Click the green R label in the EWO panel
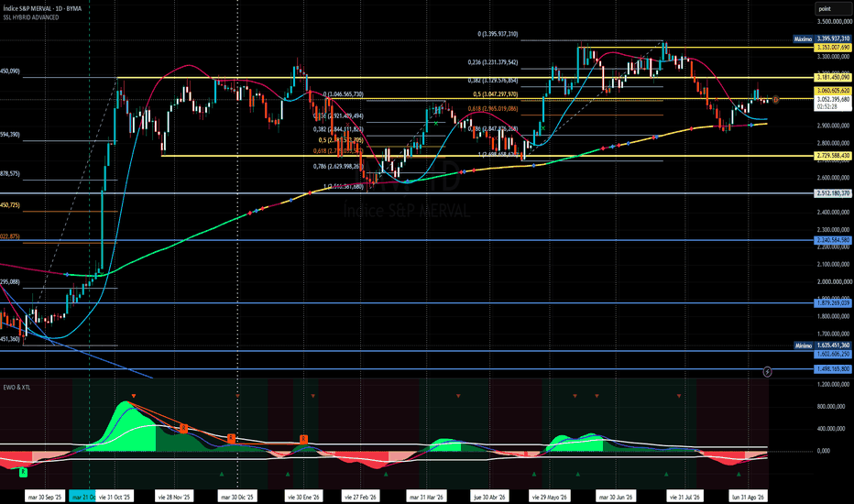 pos(24,473)
